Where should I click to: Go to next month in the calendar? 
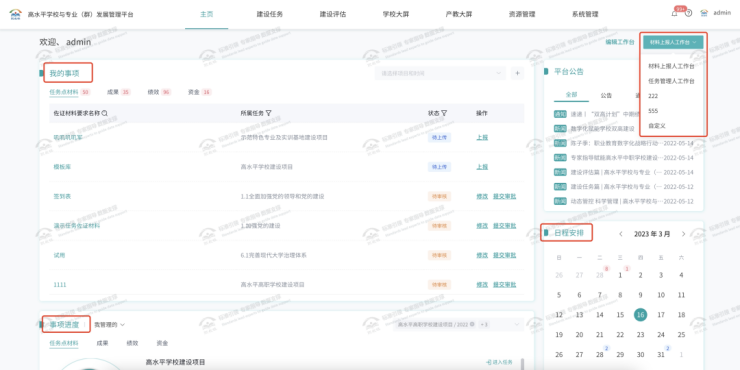tap(683, 234)
